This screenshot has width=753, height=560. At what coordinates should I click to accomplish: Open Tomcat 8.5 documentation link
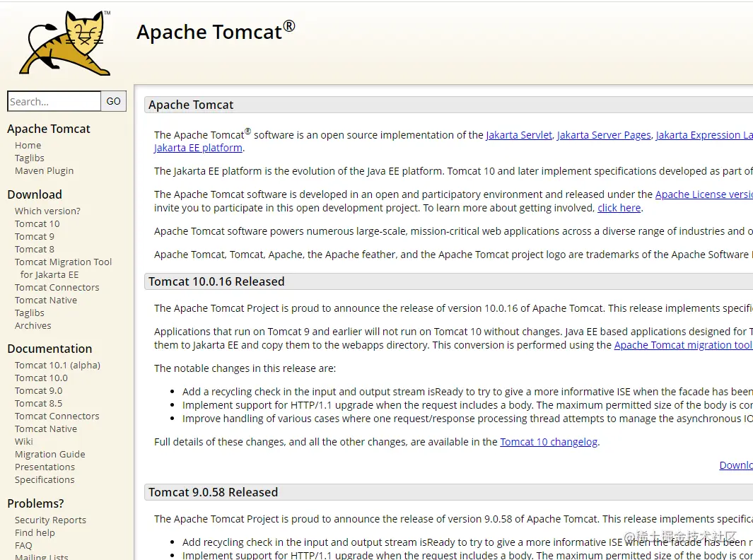[x=38, y=404]
